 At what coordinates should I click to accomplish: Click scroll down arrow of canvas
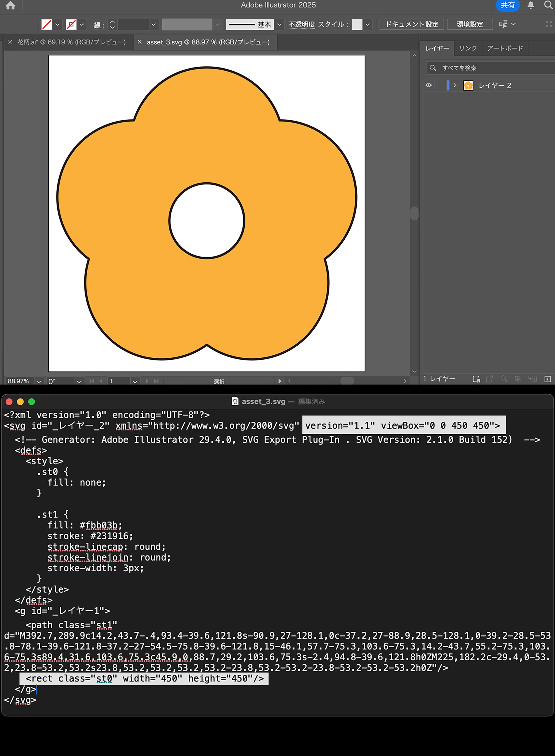click(x=414, y=371)
